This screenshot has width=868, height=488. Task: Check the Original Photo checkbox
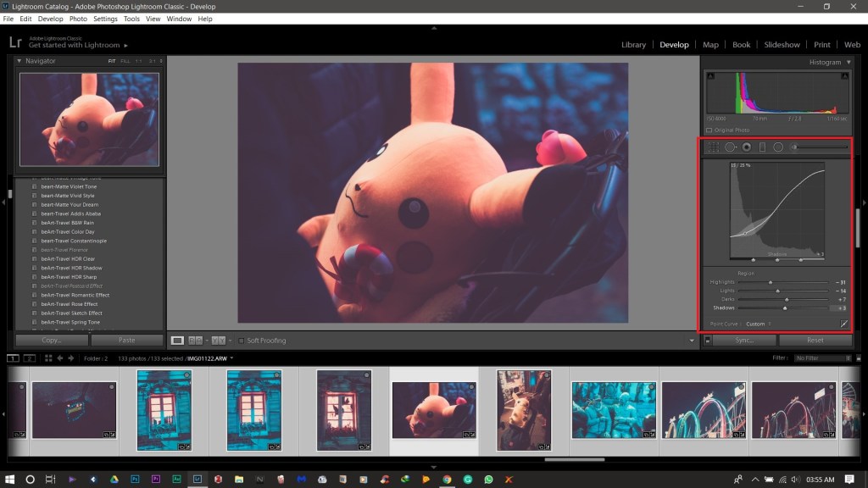pyautogui.click(x=709, y=130)
